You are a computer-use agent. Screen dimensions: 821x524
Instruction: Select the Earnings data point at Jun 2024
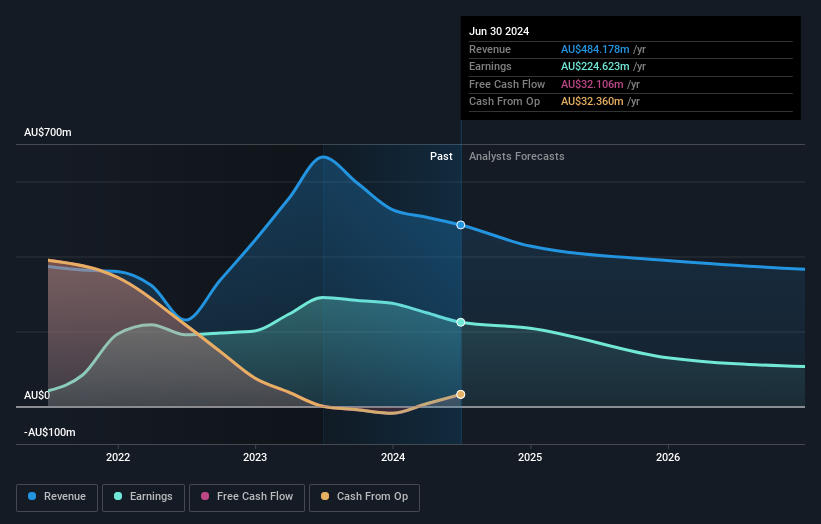pos(460,322)
